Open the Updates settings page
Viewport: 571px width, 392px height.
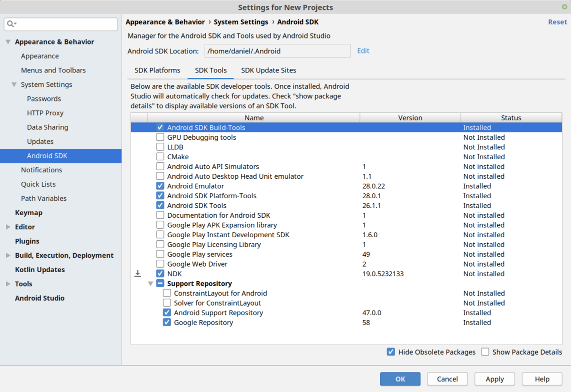coord(40,141)
